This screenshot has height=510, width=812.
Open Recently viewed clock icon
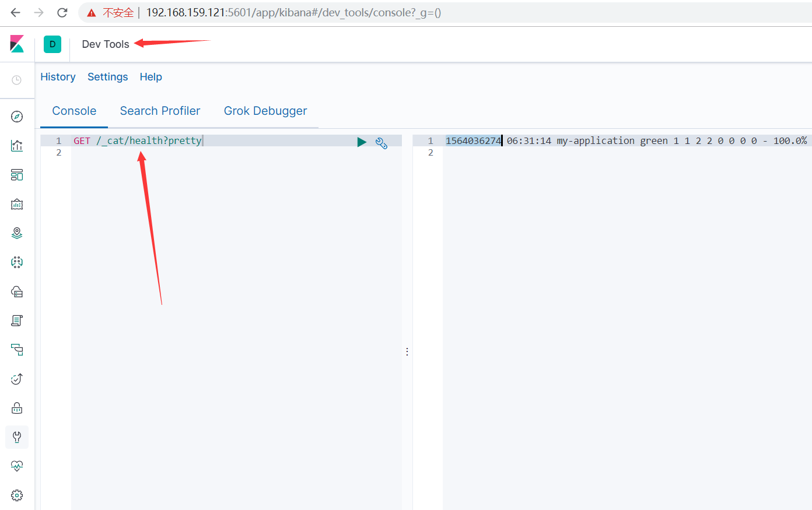(x=17, y=80)
